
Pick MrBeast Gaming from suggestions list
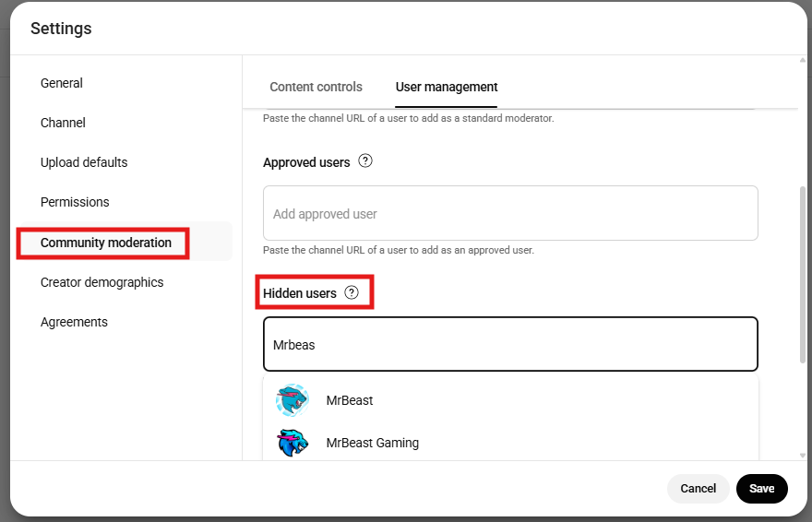click(x=372, y=443)
